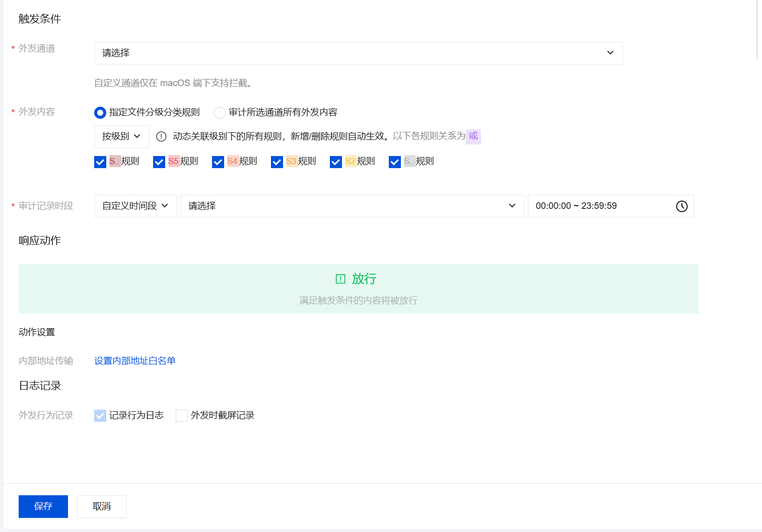Click the 保存 button

coord(43,506)
